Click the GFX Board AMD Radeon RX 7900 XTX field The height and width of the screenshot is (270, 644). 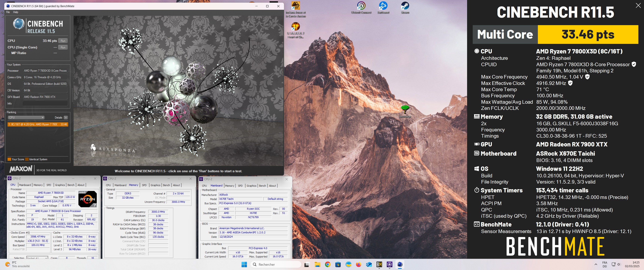point(45,97)
